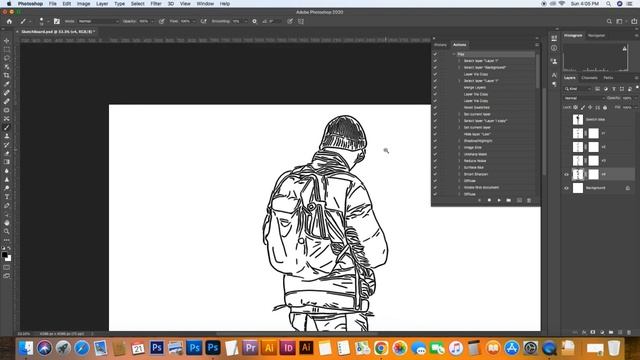The height and width of the screenshot is (360, 640).
Task: Open Photoshop search icon in options bar
Action: coord(609,21)
